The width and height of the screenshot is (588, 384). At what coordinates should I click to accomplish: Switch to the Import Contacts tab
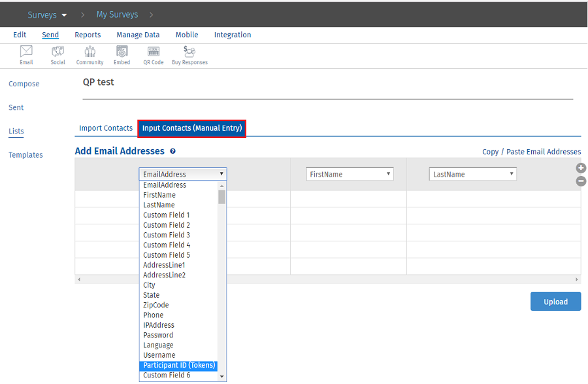106,128
